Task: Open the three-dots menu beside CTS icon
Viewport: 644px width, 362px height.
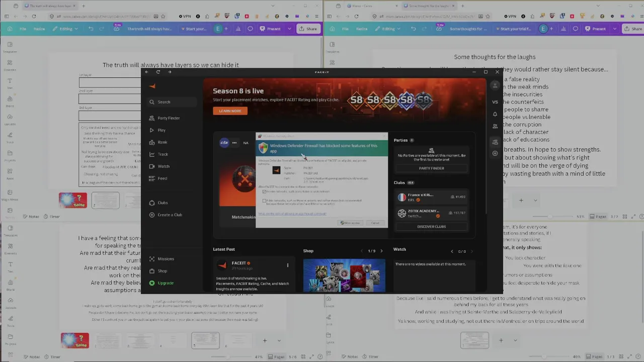Action: pyautogui.click(x=234, y=143)
